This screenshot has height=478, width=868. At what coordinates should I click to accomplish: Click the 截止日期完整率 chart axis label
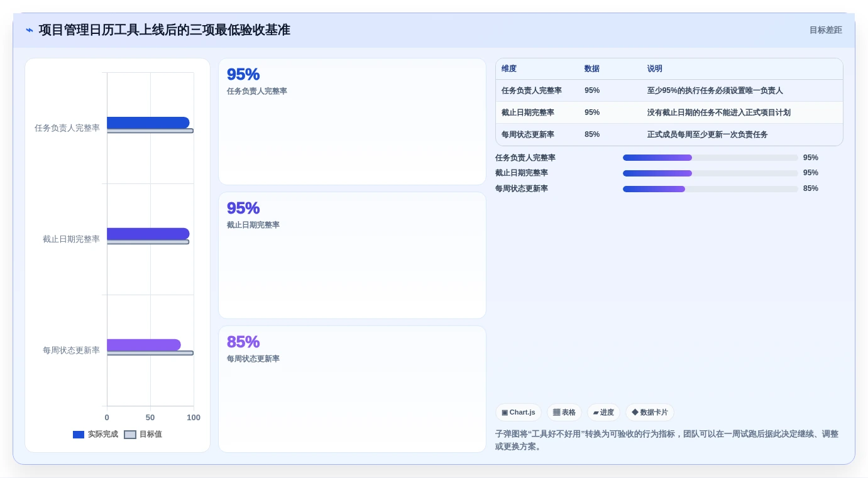pos(71,239)
